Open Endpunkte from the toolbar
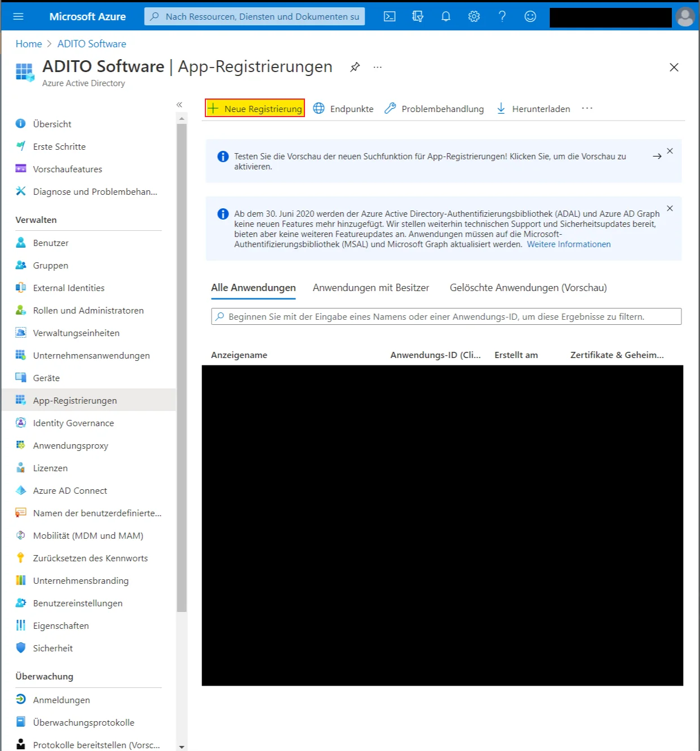 343,109
